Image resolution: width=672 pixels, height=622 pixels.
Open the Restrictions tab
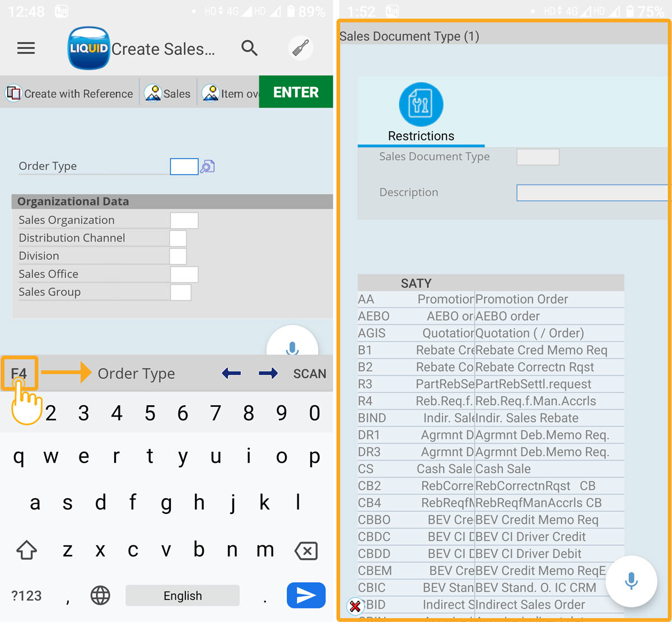421,113
